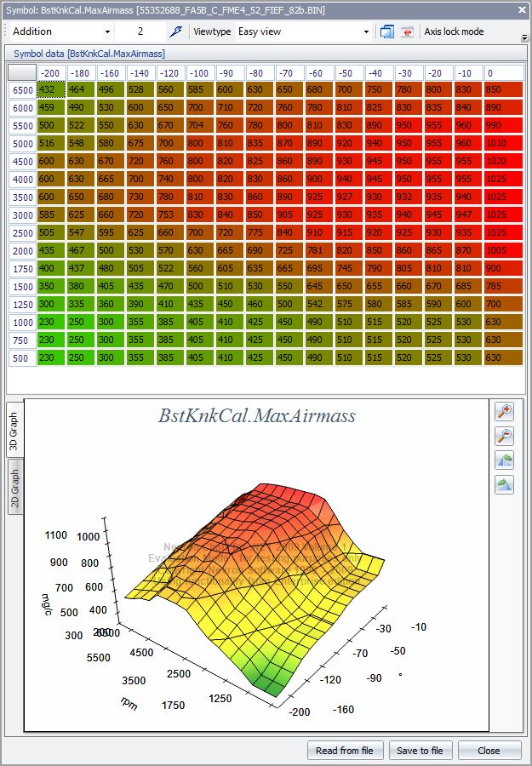Select the cell with value 1010
Screen dimensions: 532x766
click(x=504, y=144)
